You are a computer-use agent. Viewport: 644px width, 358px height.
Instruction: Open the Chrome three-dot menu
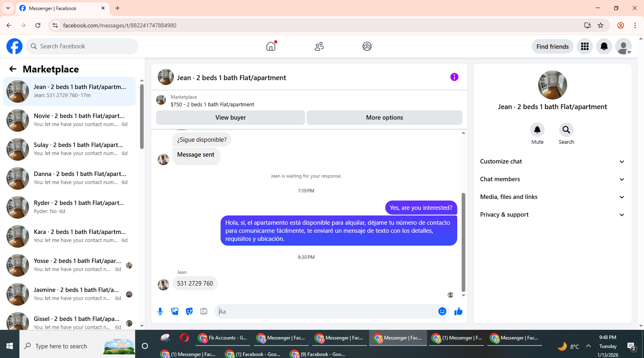click(x=635, y=25)
